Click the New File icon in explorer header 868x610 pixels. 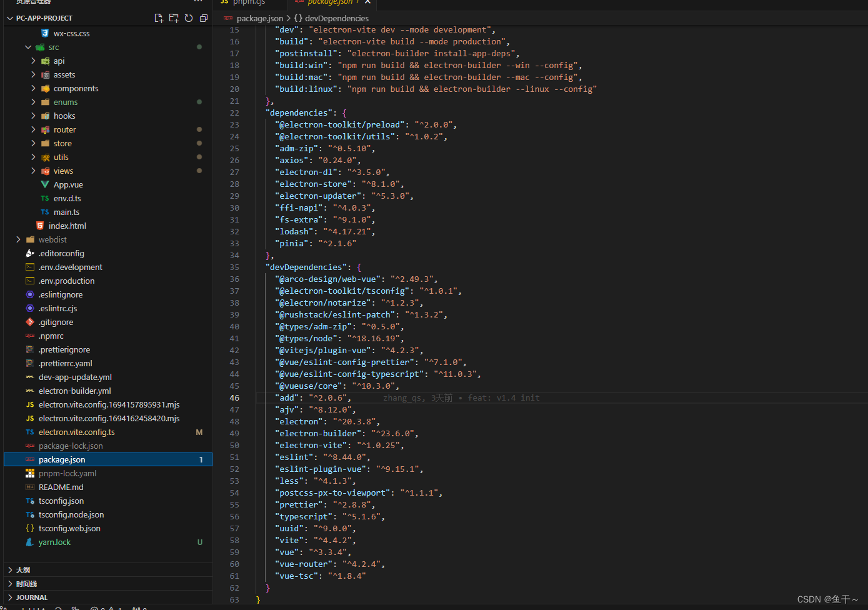click(x=159, y=18)
